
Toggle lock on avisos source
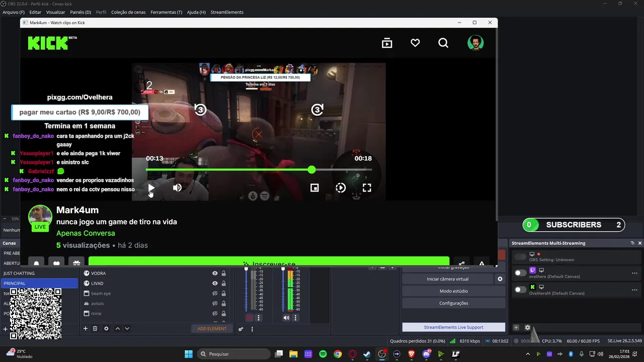point(223,303)
